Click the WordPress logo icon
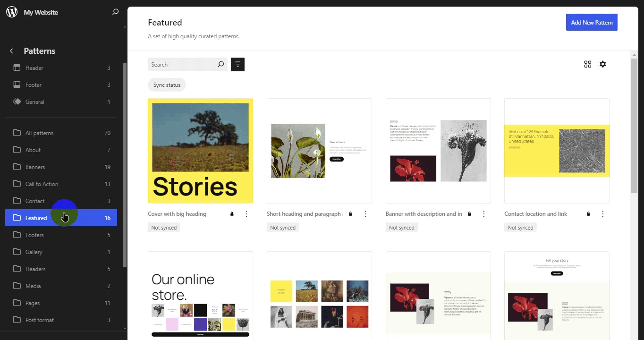The height and width of the screenshot is (340, 644). pos(12,12)
